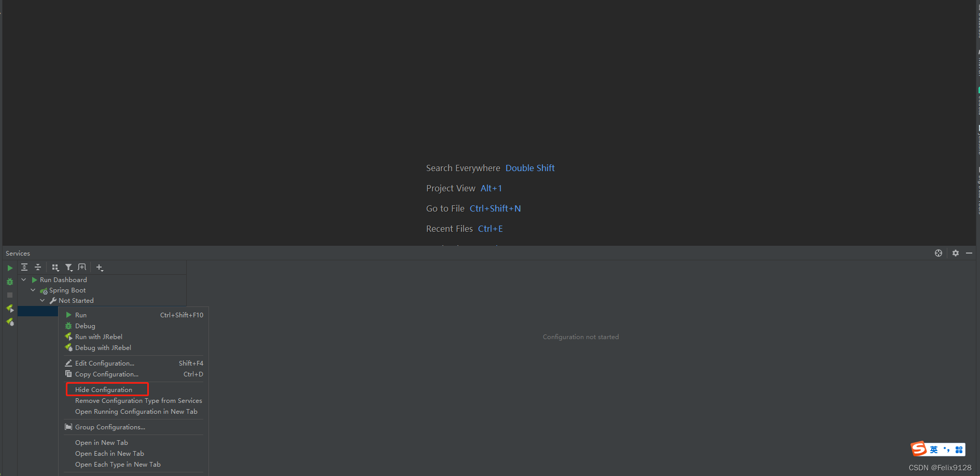The width and height of the screenshot is (980, 476).
Task: Click the gray Stop square in Services sidebar
Action: point(10,295)
